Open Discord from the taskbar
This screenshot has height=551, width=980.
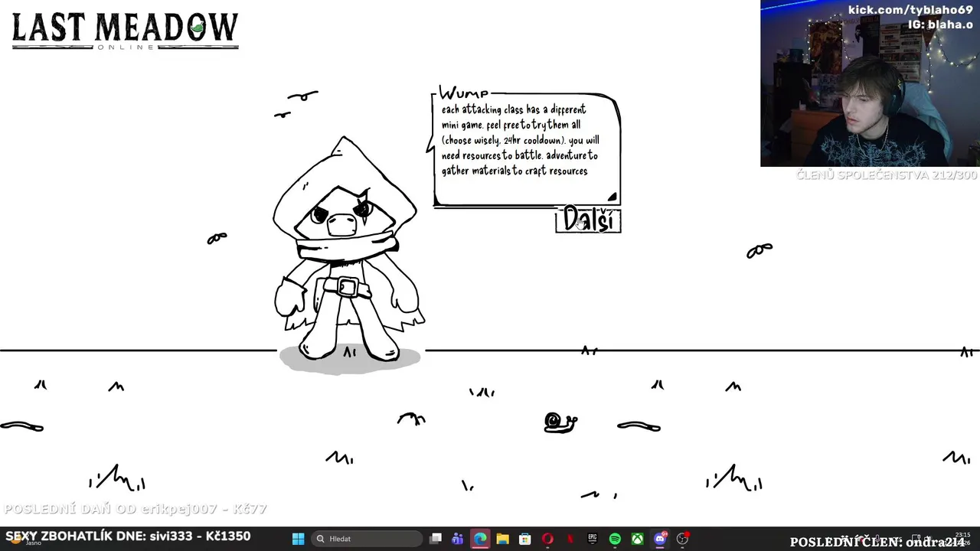[x=660, y=539]
